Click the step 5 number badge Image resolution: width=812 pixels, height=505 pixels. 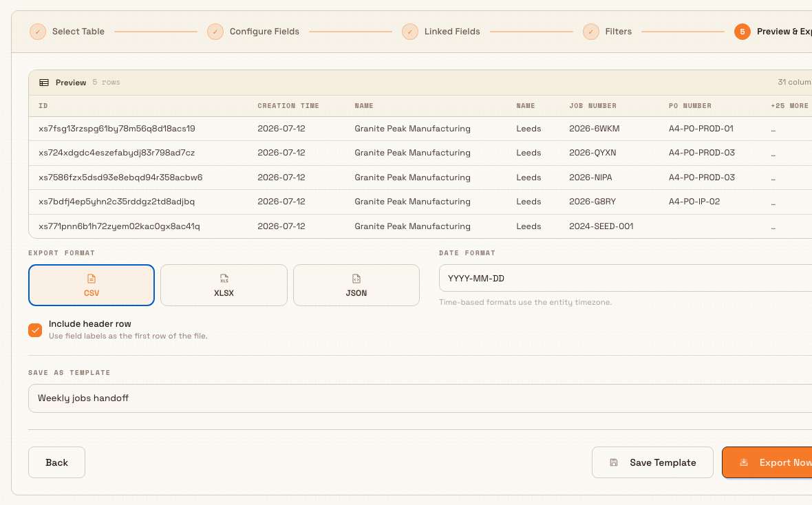pos(742,32)
